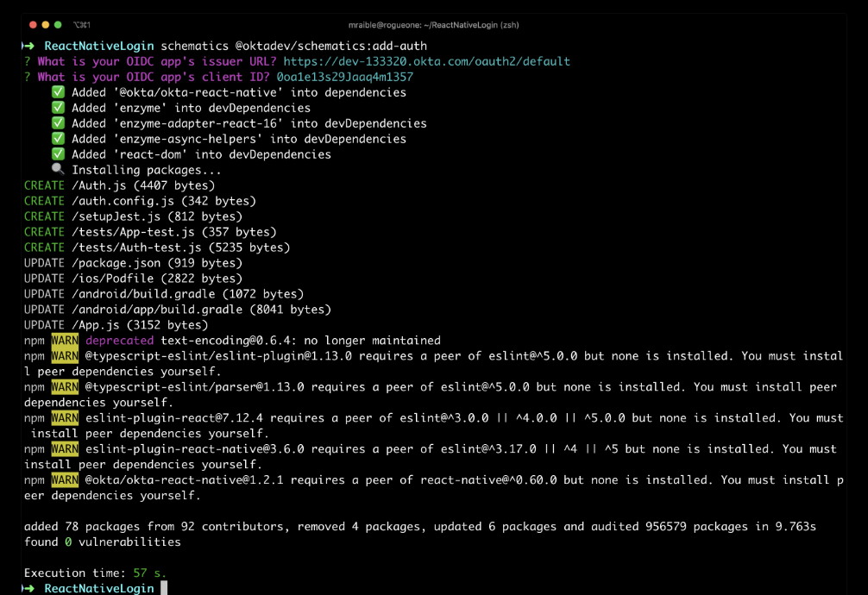Image resolution: width=868 pixels, height=595 pixels.
Task: Click the pink 'deprecated' word in npm warning
Action: pos(120,341)
